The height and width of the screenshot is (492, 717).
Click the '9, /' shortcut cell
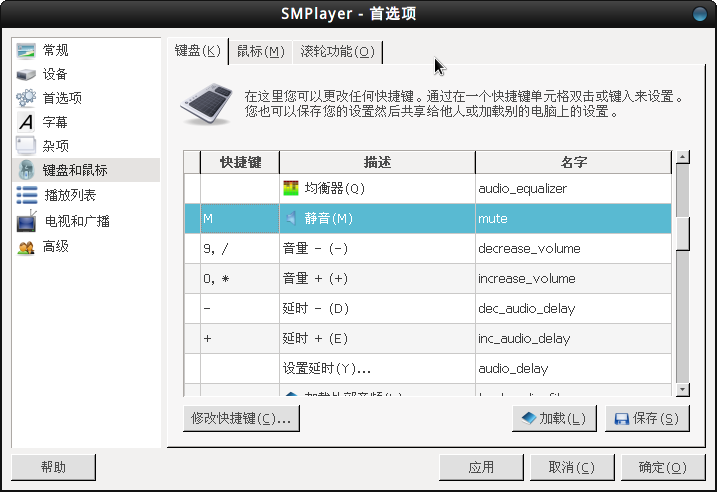click(x=240, y=249)
